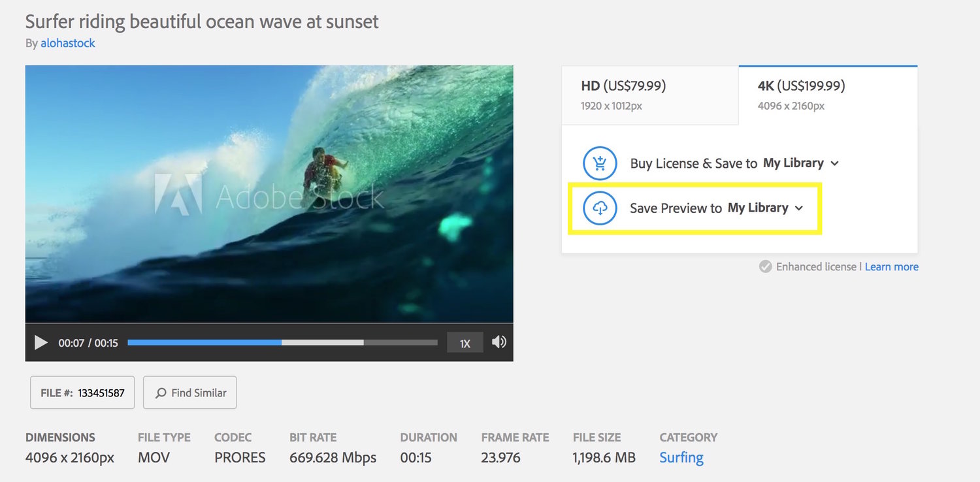Play the surfer video preview
The height and width of the screenshot is (482, 980).
click(x=41, y=342)
